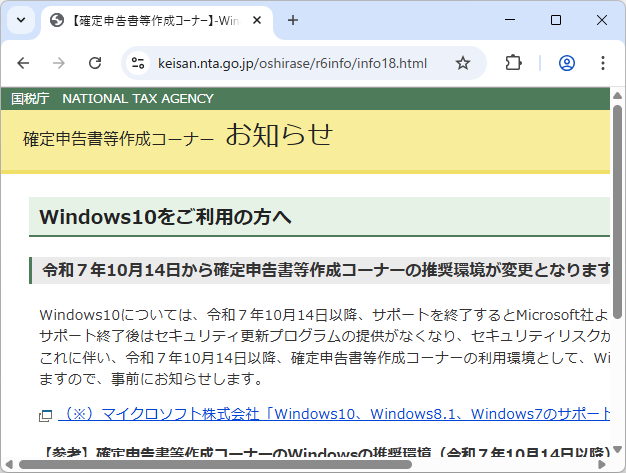The width and height of the screenshot is (626, 473).
Task: Click the horizontal scrollbar left arrow
Action: coord(8,465)
